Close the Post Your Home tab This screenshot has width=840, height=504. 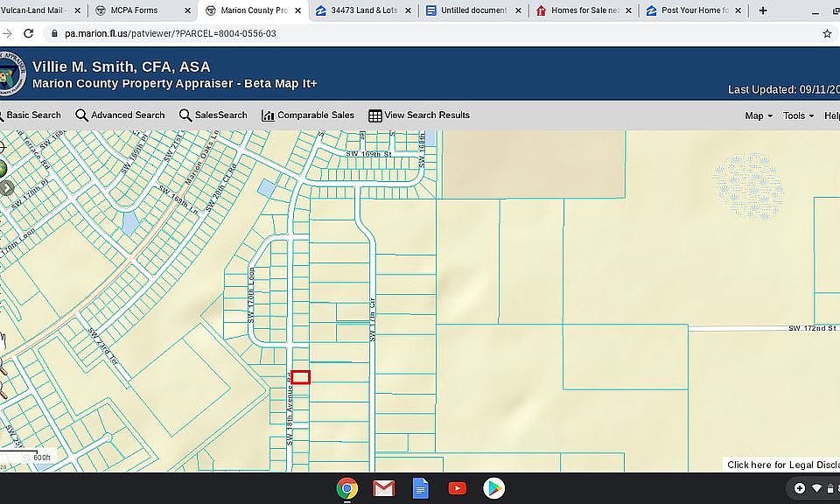tap(739, 10)
